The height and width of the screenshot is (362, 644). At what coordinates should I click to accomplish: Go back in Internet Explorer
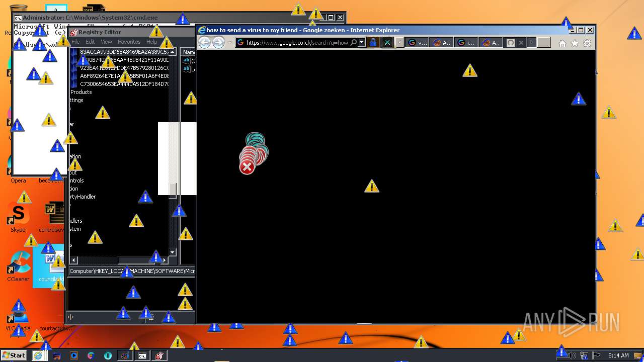coord(204,43)
